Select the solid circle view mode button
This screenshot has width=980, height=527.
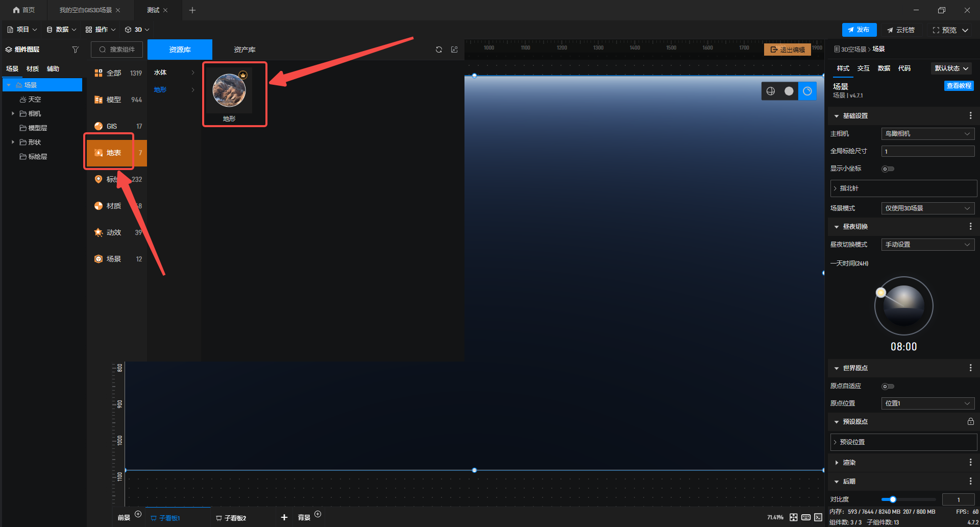point(789,91)
